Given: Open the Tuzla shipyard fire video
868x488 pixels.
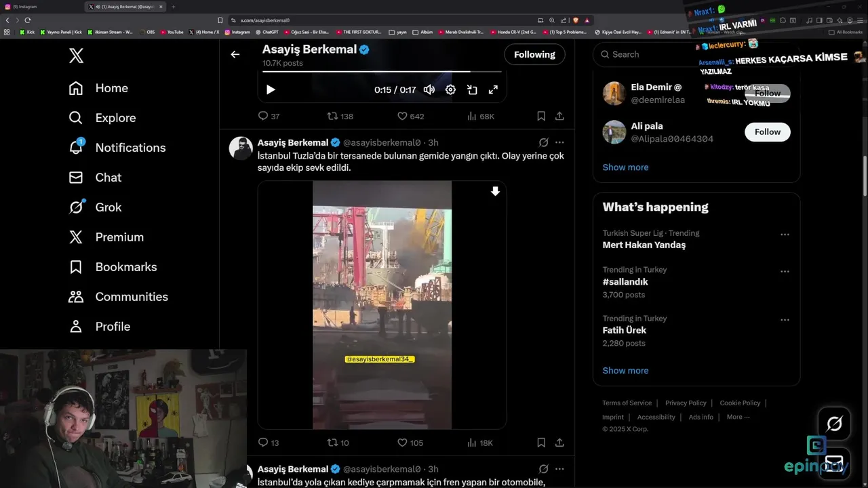Looking at the screenshot, I should coord(382,305).
